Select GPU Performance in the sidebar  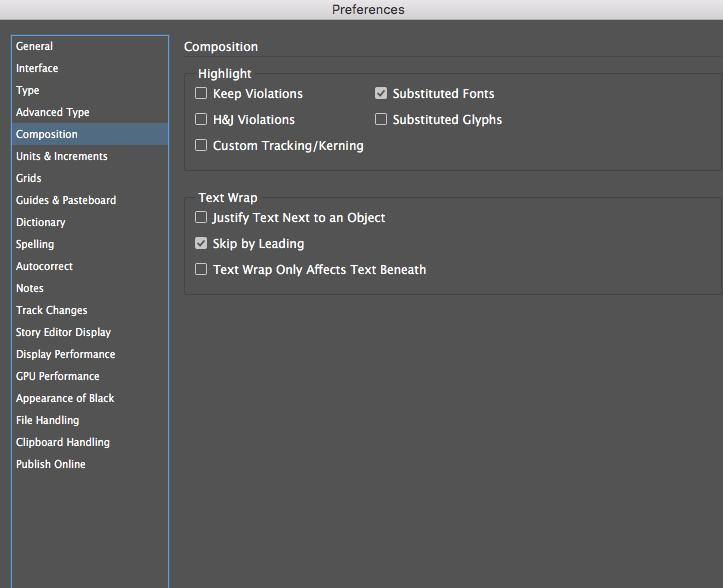(58, 376)
